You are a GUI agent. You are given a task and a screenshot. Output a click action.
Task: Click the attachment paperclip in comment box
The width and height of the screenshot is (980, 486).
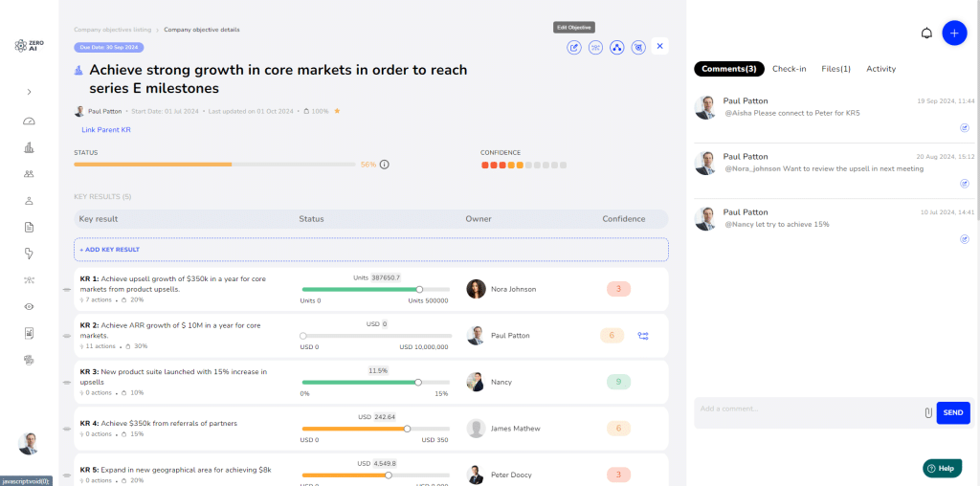[927, 412]
